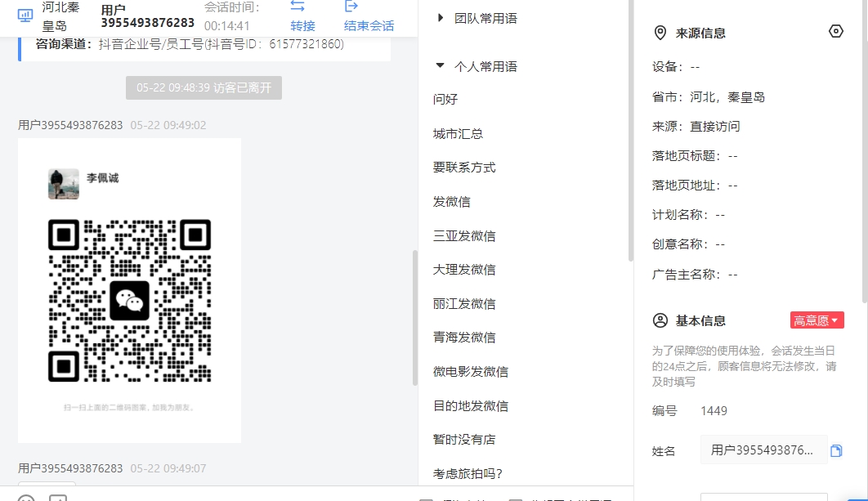This screenshot has height=501, width=868.
Task: Click the 河北秦皇岛 location label in the header
Action: pos(61,16)
